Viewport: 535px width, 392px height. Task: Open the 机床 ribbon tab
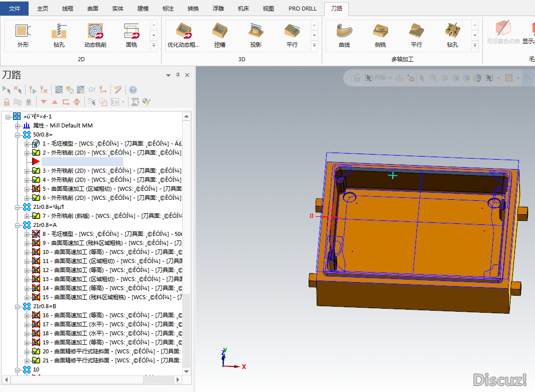[243, 9]
